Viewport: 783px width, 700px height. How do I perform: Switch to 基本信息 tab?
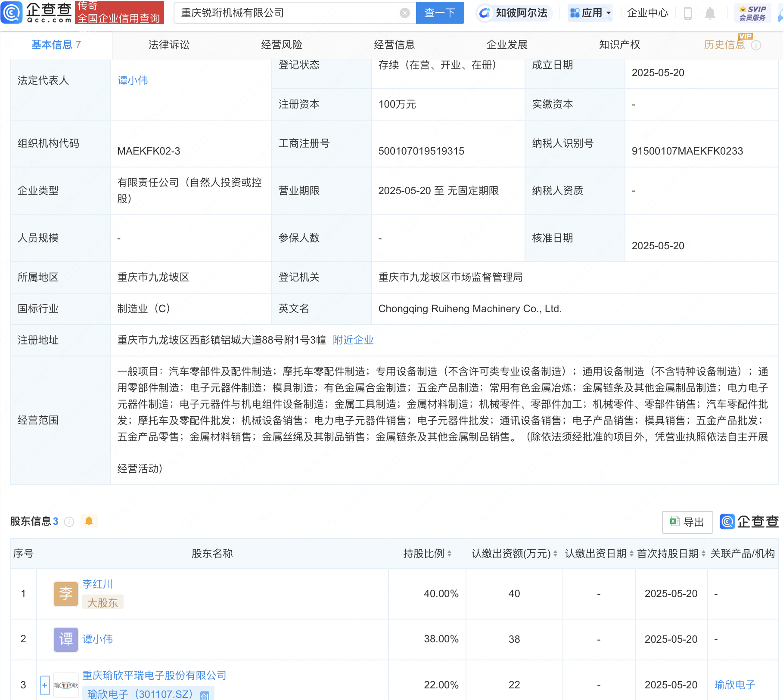[56, 45]
